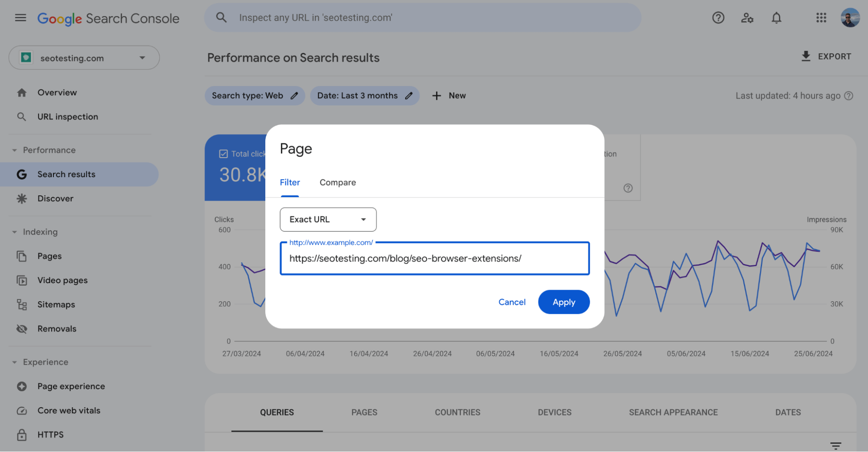Click help icon on the metric card

pyautogui.click(x=628, y=188)
